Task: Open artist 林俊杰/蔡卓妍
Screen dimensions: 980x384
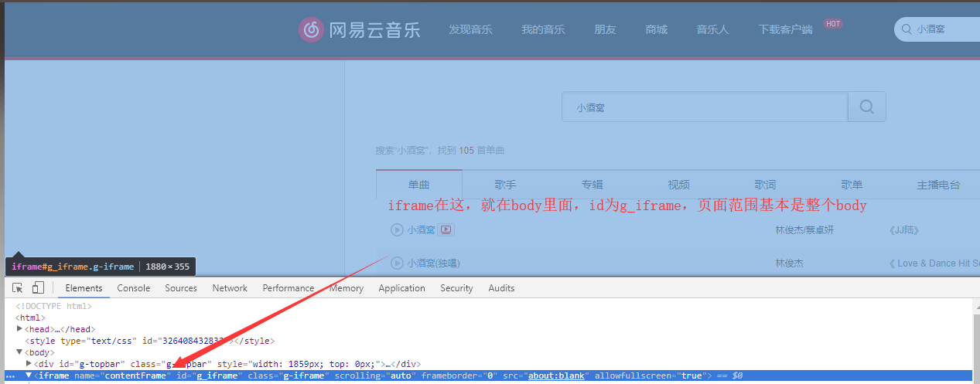Action: click(804, 229)
